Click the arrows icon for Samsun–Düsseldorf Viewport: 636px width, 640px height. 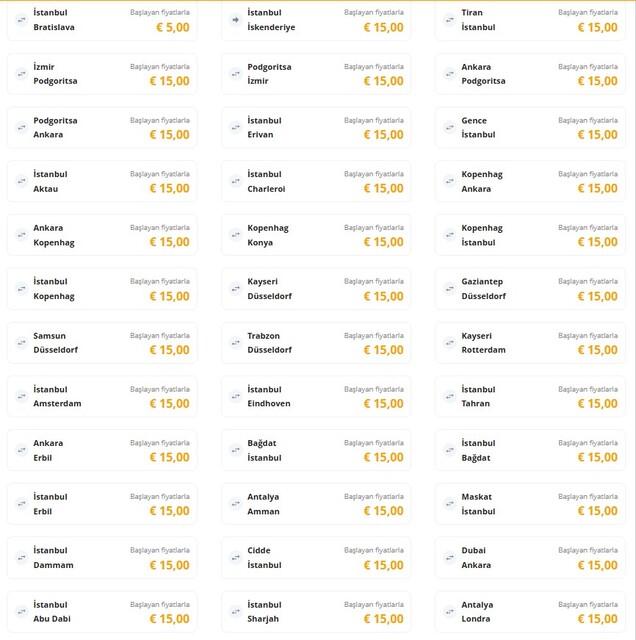point(22,343)
